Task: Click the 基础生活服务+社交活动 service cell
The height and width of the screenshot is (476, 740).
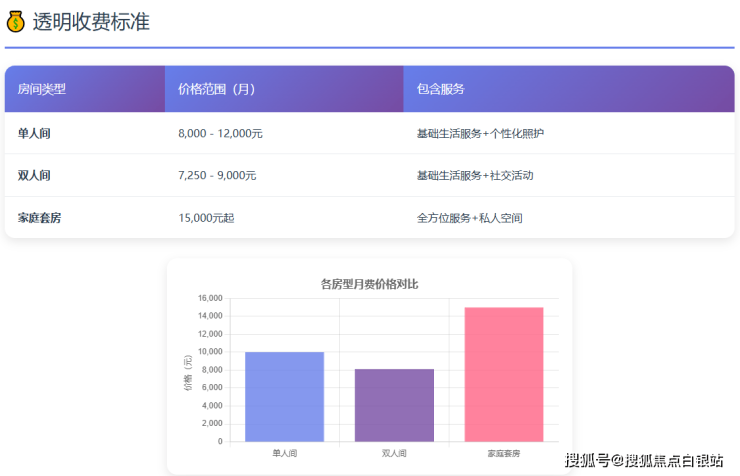Action: click(475, 175)
